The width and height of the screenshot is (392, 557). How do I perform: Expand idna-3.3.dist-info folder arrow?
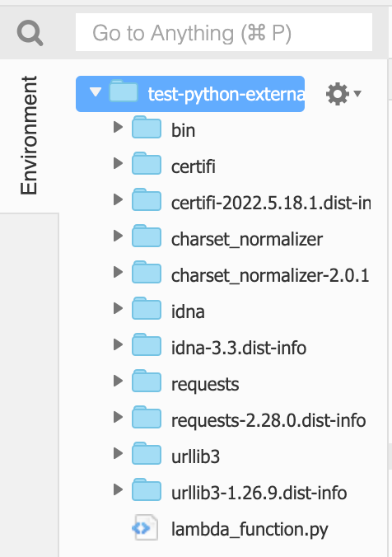[x=118, y=344]
